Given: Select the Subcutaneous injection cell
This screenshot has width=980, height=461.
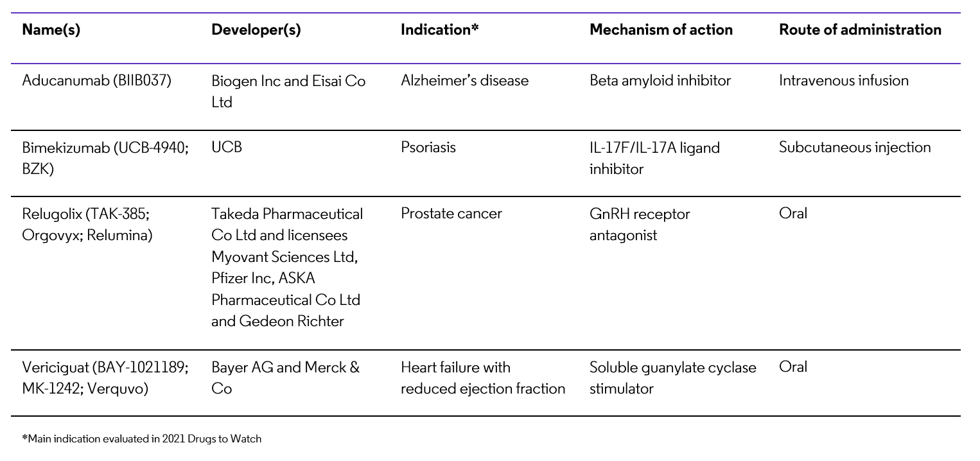Looking at the screenshot, I should pos(854,148).
